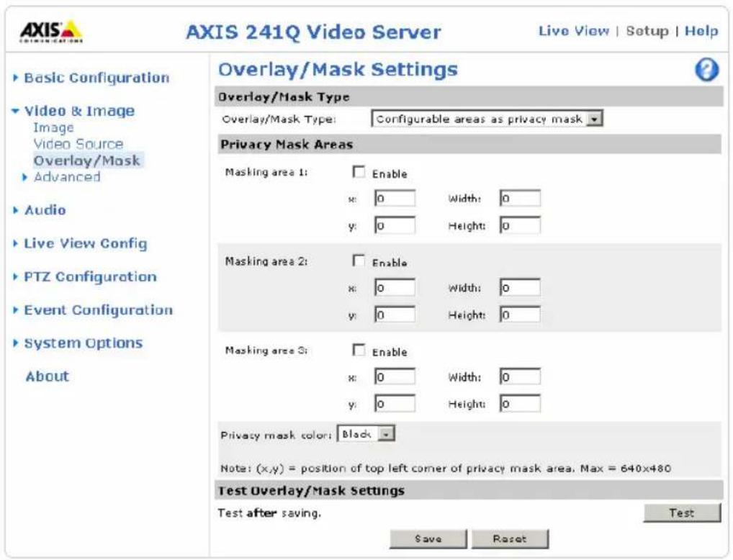
Task: Focus Masking area 2 x field
Action: (x=395, y=287)
